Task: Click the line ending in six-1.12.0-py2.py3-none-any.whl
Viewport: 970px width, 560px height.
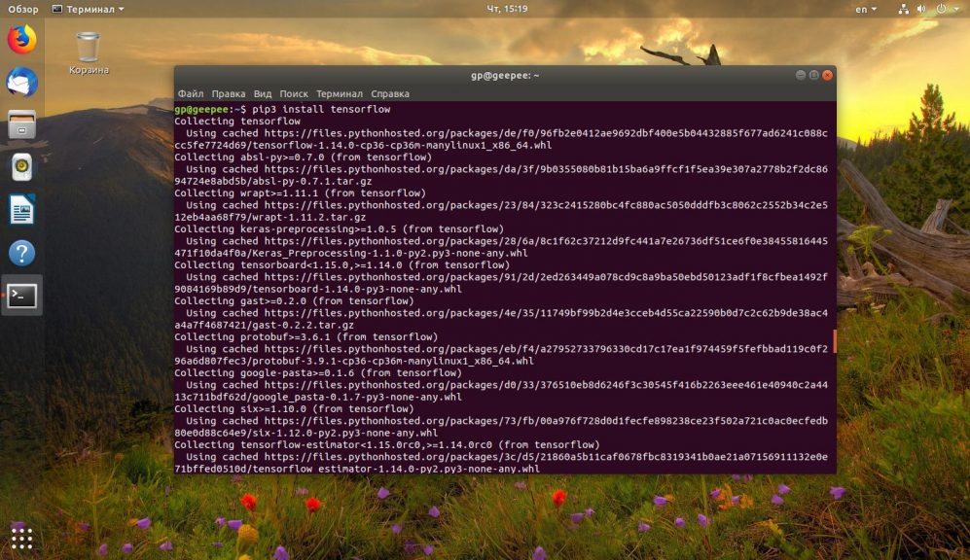Action: point(306,433)
